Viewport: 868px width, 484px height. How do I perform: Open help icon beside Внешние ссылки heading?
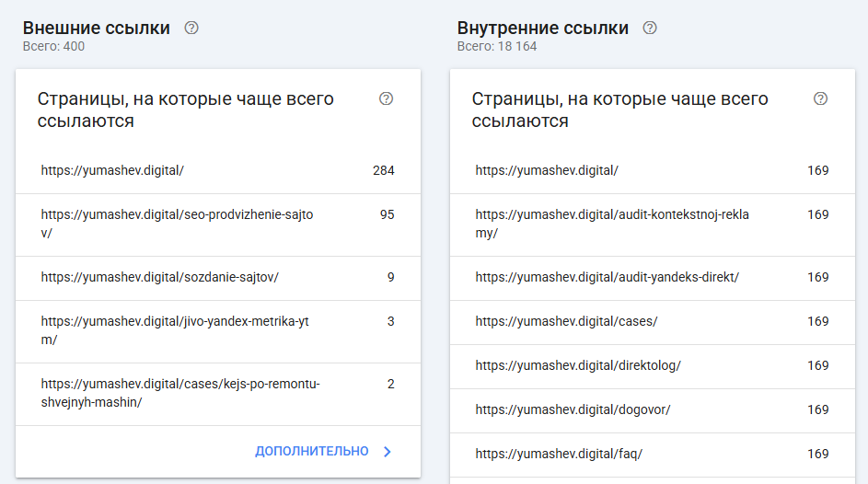coord(191,28)
